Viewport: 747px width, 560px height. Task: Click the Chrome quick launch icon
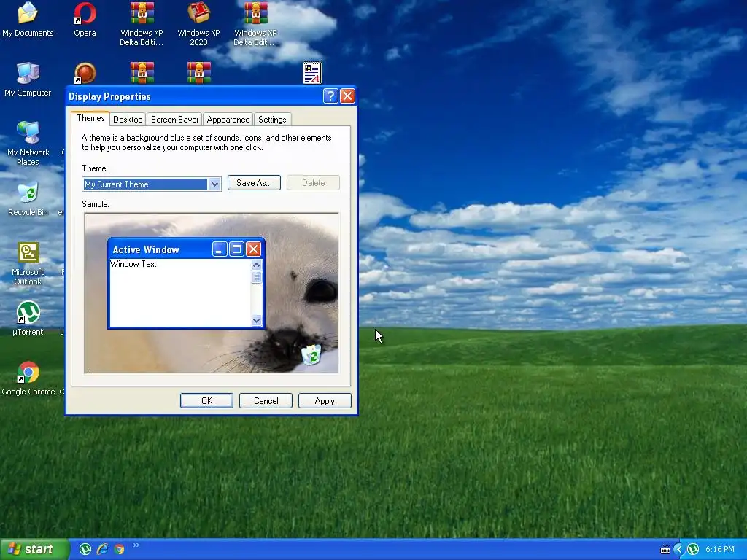coord(119,549)
